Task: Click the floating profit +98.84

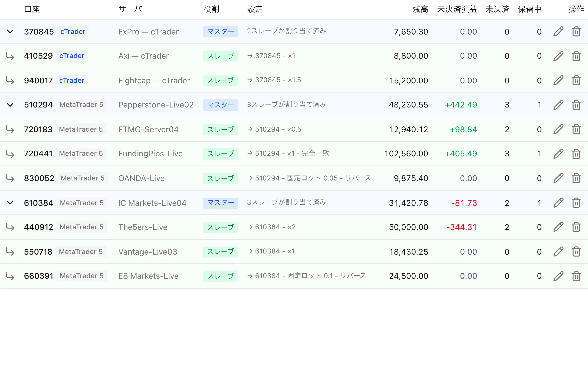Action: 463,129
